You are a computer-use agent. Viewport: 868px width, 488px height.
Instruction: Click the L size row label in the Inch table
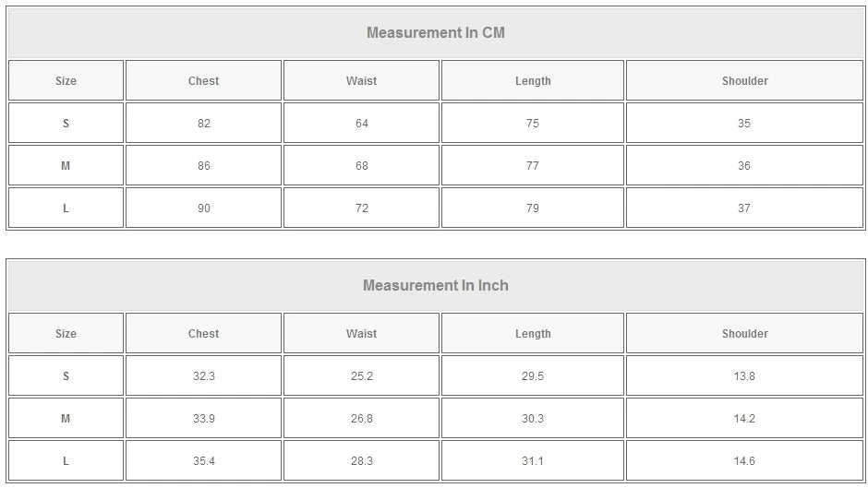coord(66,461)
